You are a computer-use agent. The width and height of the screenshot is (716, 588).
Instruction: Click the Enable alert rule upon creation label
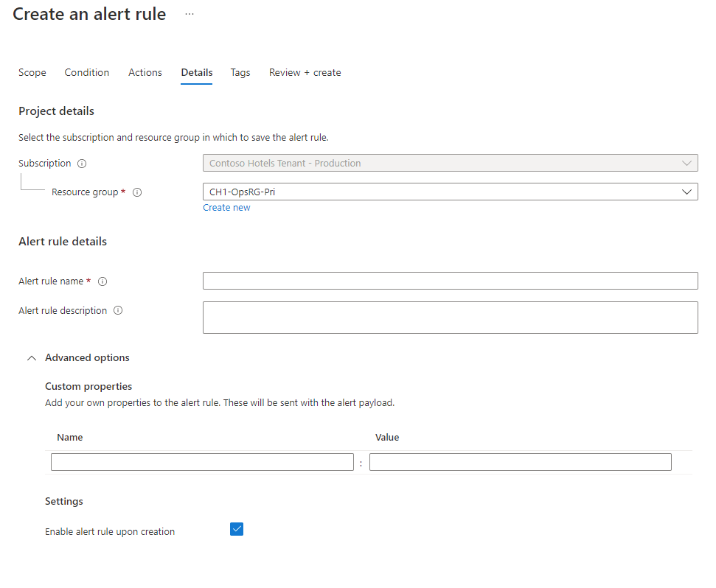[110, 532]
